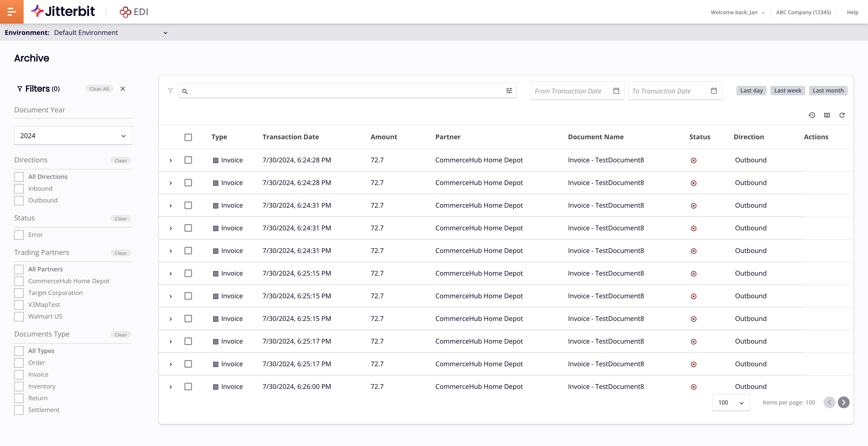Open the From Transaction Date calendar picker
This screenshot has width=868, height=446.
click(616, 91)
